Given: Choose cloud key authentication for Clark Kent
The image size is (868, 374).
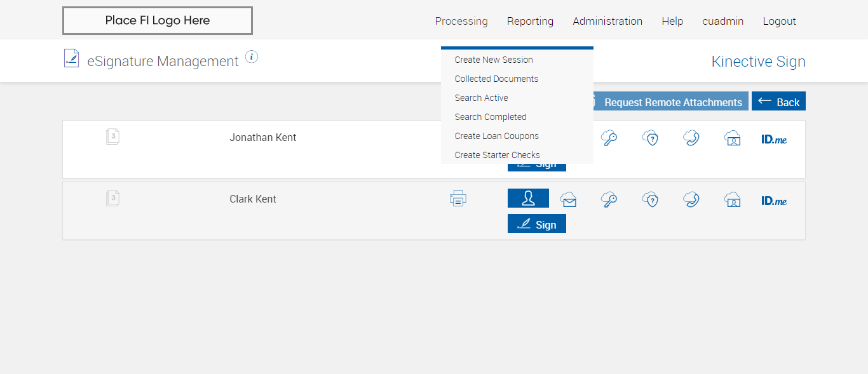Looking at the screenshot, I should [609, 200].
